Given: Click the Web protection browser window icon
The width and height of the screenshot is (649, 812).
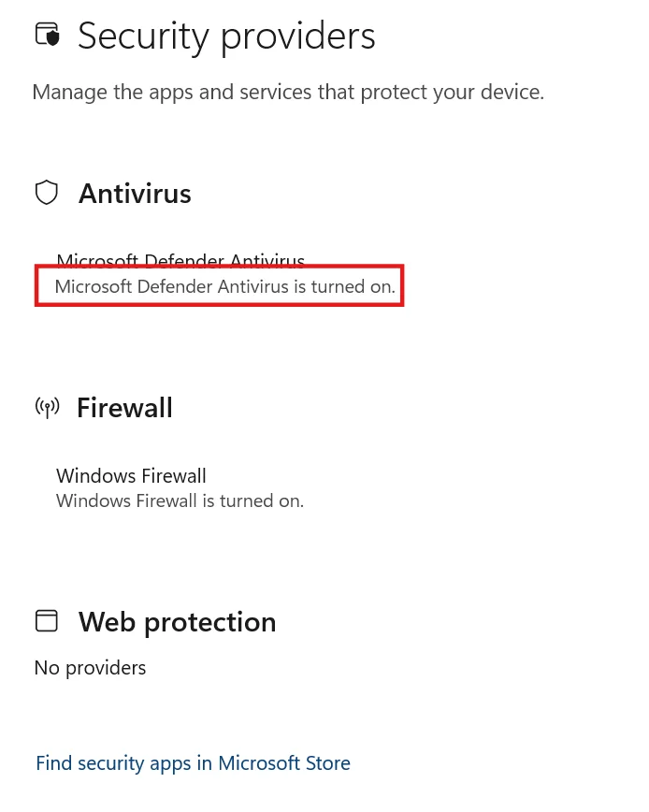Looking at the screenshot, I should tap(47, 620).
